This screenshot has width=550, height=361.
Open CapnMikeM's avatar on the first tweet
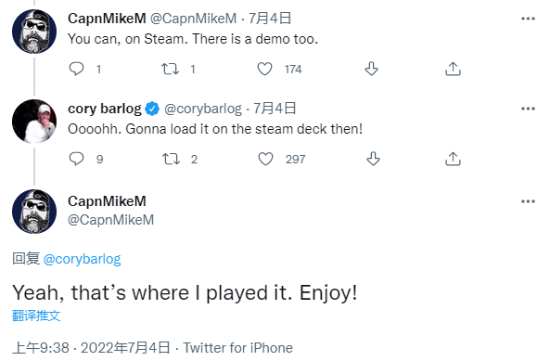click(34, 31)
